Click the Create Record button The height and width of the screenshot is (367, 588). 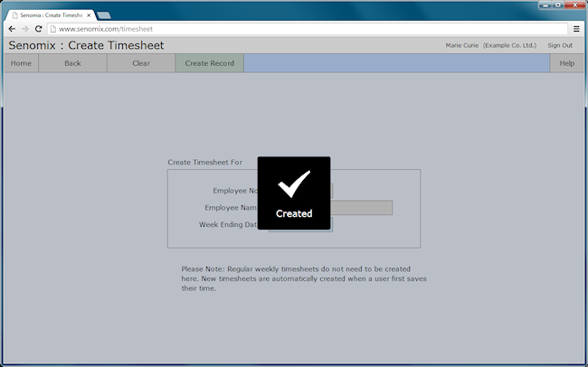(x=210, y=63)
